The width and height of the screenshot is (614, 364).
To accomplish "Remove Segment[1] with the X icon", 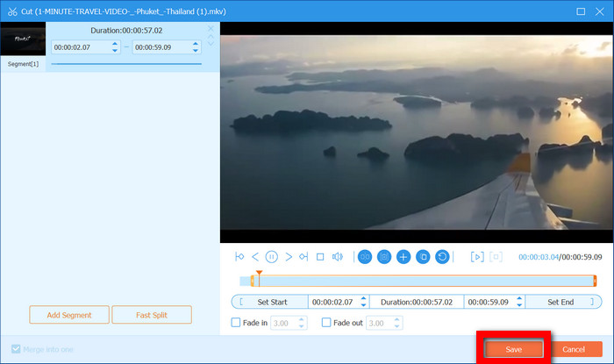I will point(211,29).
